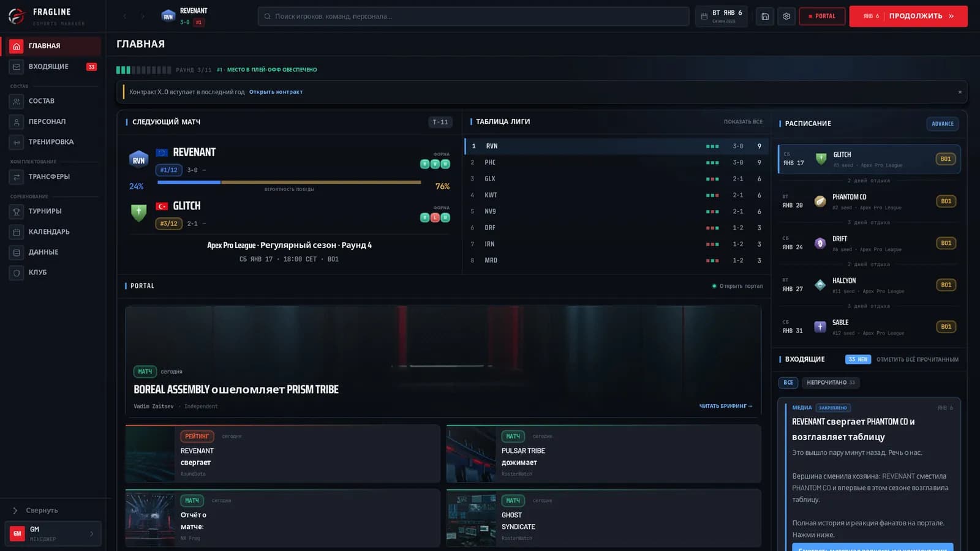Select MRD row in league table
Viewport: 980px width, 551px height.
616,261
